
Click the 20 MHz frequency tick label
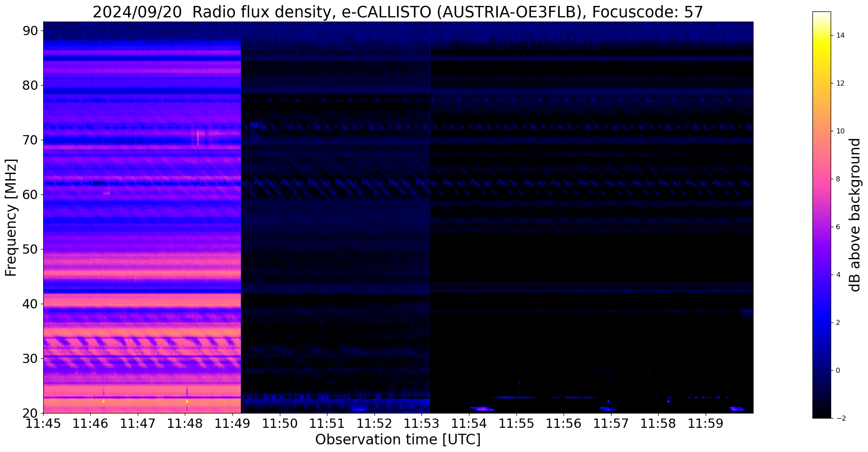[31, 413]
